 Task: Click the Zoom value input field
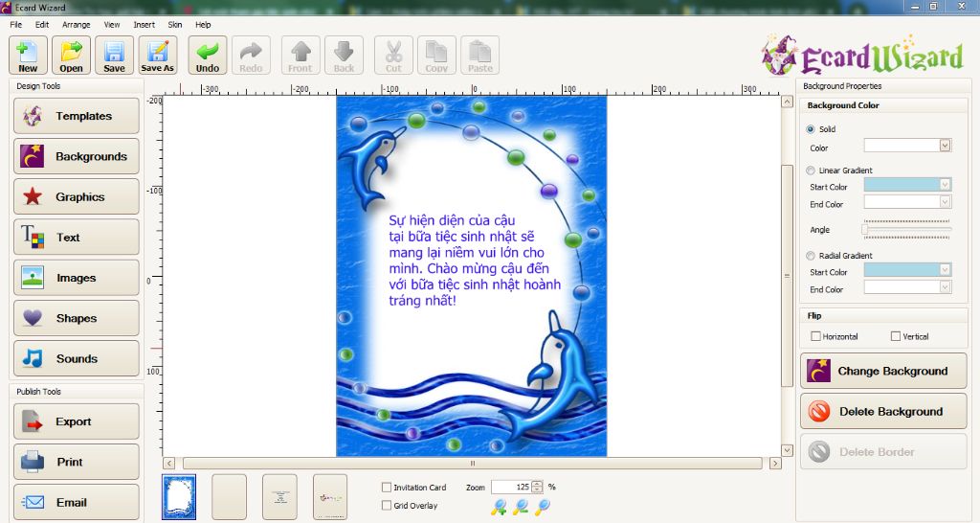tap(511, 487)
